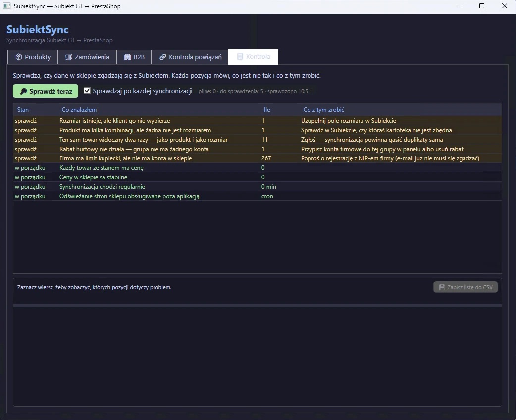516x420 pixels.
Task: Click Zapisz listę do CSV button
Action: [x=465, y=287]
